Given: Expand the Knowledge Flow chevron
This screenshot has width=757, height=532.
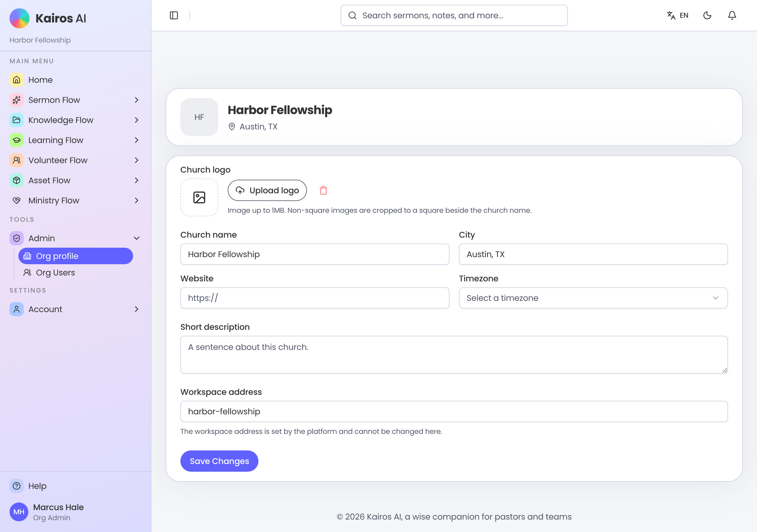Looking at the screenshot, I should click(x=137, y=120).
